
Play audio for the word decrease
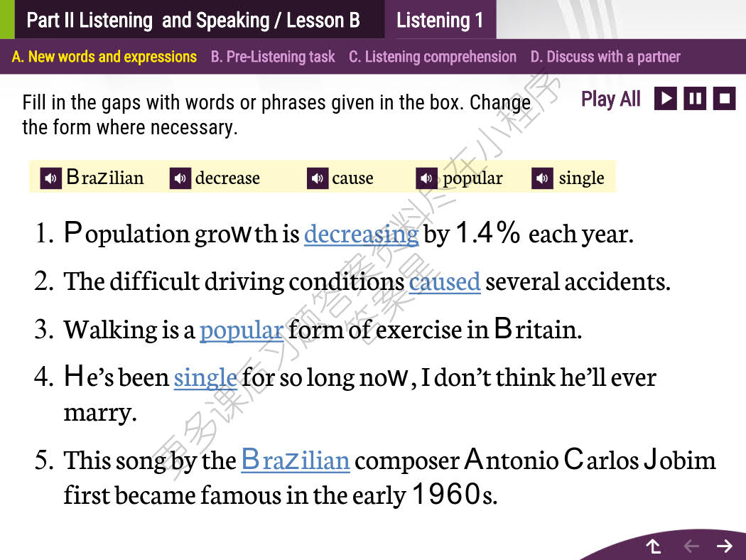click(180, 178)
